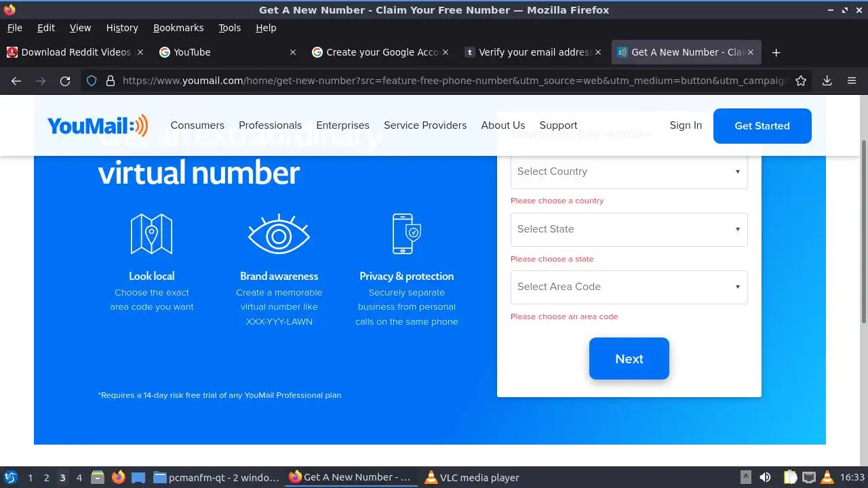
Task: Click the volume speaker tray icon
Action: (765, 477)
